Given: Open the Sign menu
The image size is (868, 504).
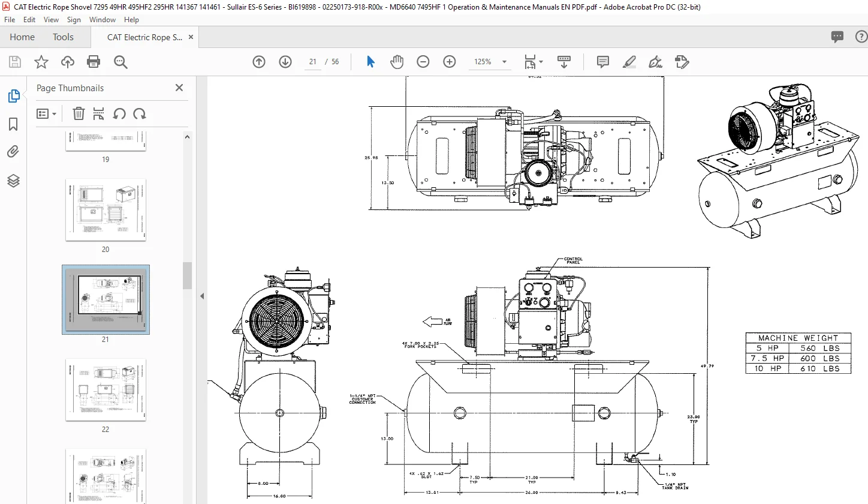Looking at the screenshot, I should pos(74,20).
